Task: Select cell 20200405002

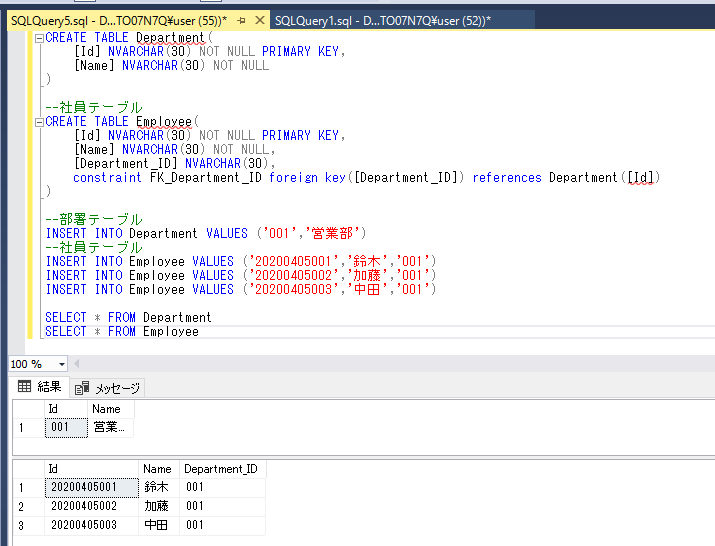Action: [x=92, y=506]
